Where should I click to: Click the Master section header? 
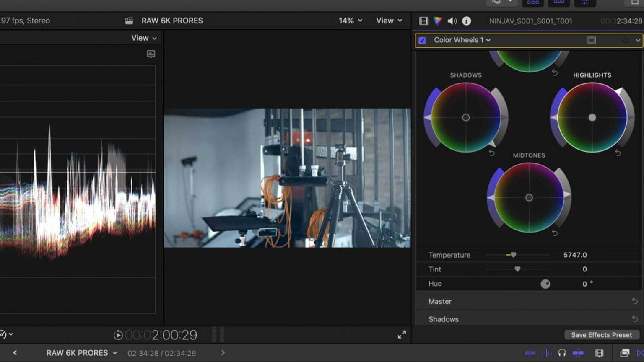click(x=440, y=301)
